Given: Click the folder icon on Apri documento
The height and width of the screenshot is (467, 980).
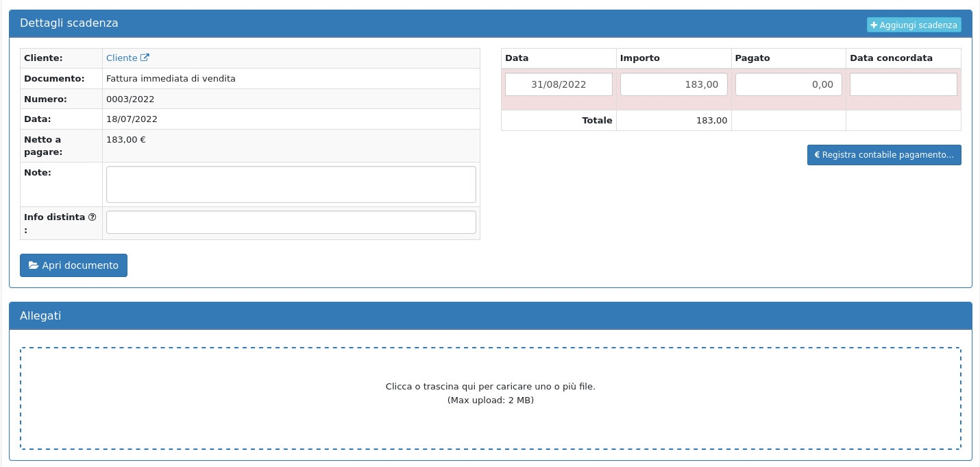Looking at the screenshot, I should 33,265.
